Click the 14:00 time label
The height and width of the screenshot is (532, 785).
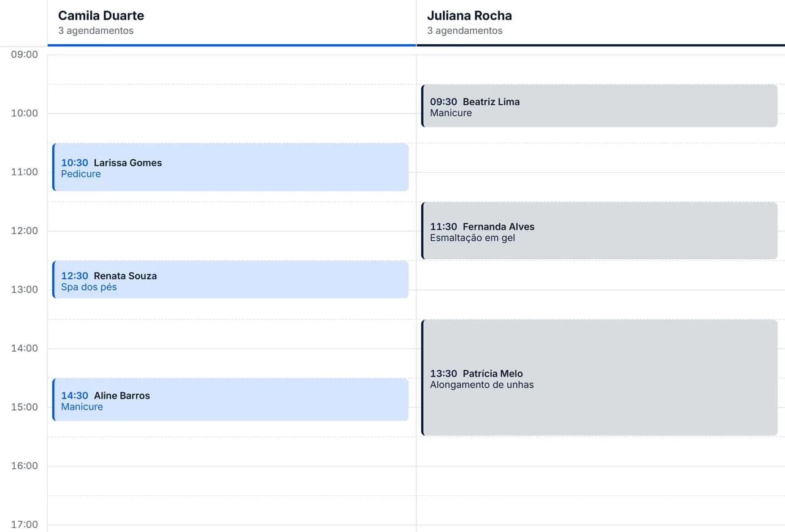pyautogui.click(x=25, y=348)
